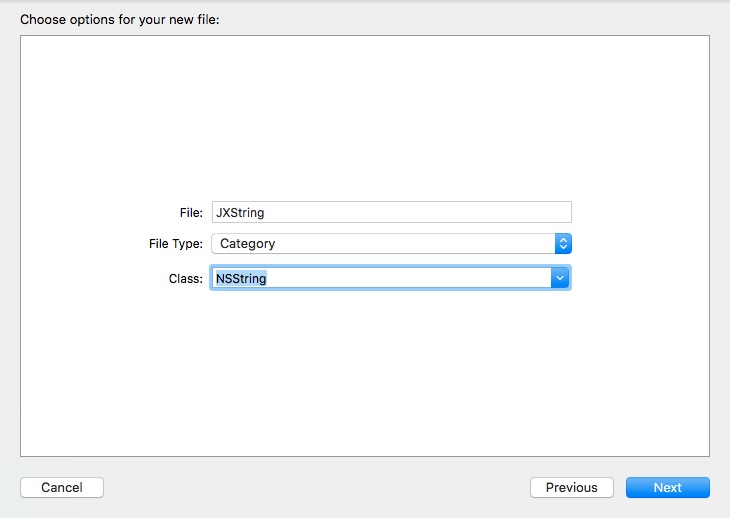This screenshot has height=518, width=730.
Task: Click blank white area below the Class field
Action: [365, 372]
